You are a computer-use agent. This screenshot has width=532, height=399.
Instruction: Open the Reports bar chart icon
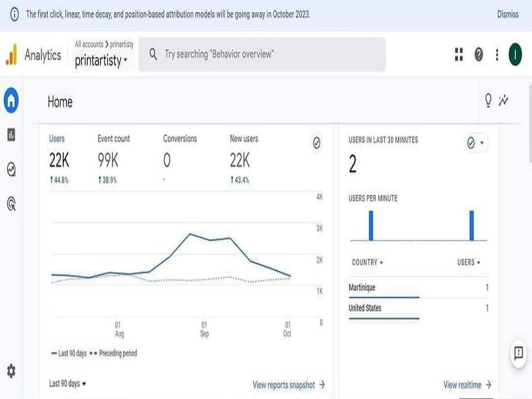pos(11,135)
